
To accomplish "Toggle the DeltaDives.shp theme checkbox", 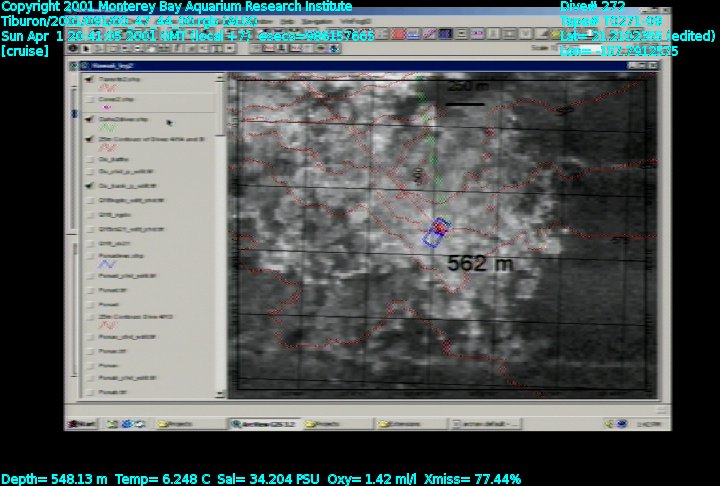I will tap(91, 118).
